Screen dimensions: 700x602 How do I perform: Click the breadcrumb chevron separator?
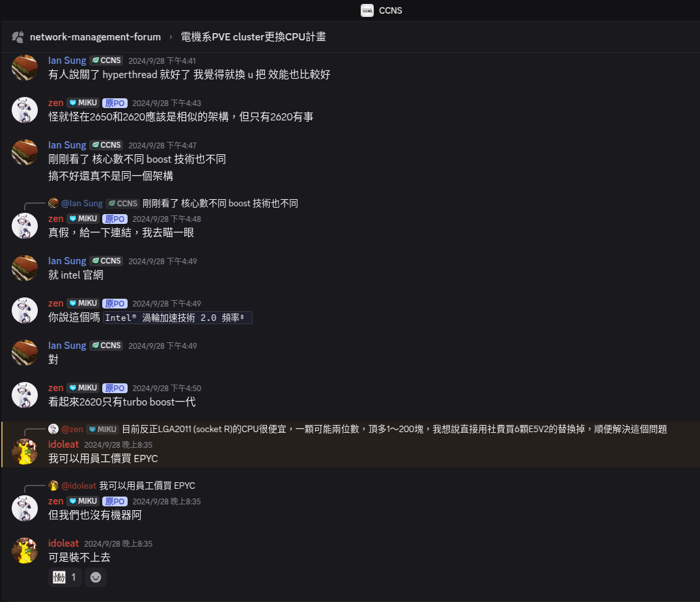(x=171, y=37)
